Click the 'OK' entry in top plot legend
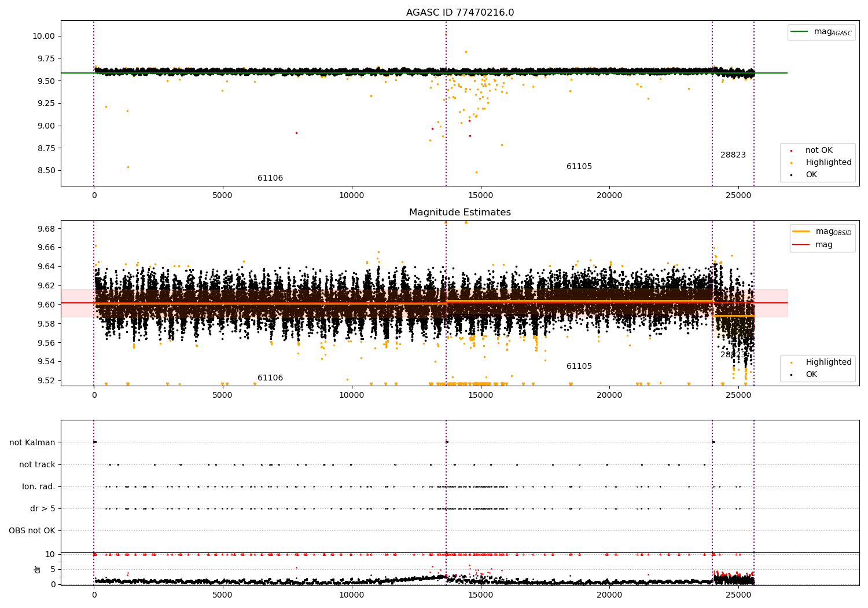The image size is (868, 608). pyautogui.click(x=811, y=175)
